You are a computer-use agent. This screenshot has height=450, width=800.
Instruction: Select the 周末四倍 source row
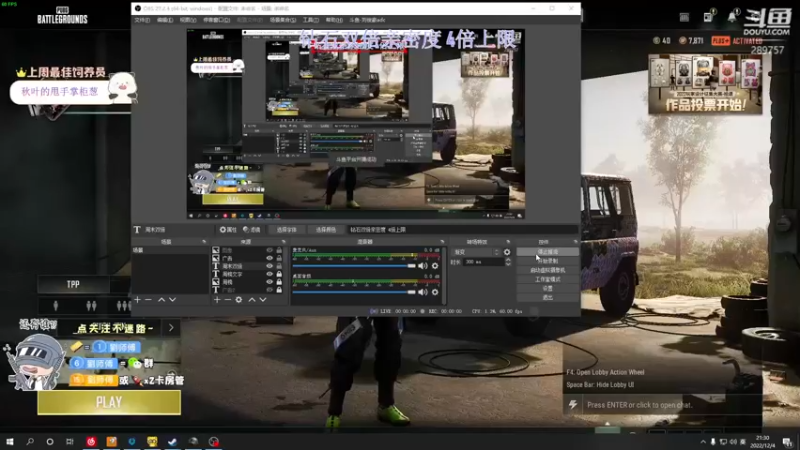click(247, 266)
